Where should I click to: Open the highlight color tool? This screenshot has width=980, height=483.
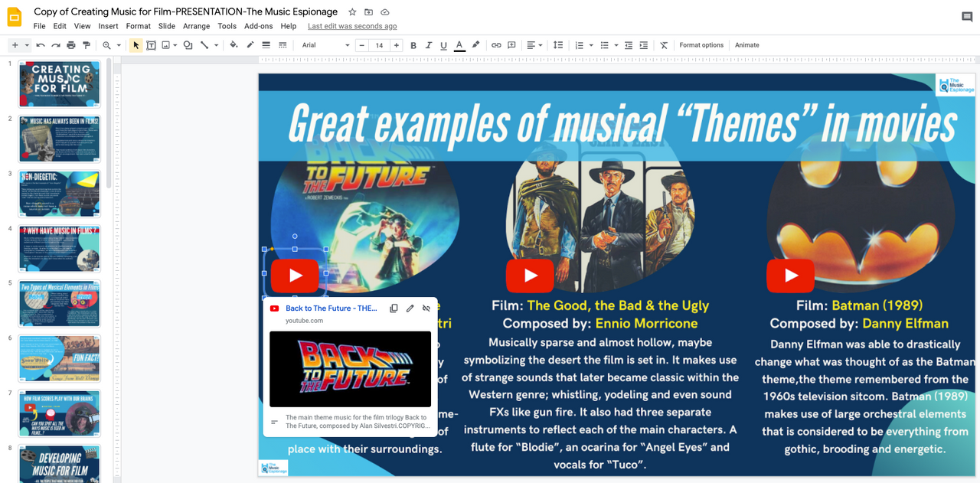(x=475, y=45)
